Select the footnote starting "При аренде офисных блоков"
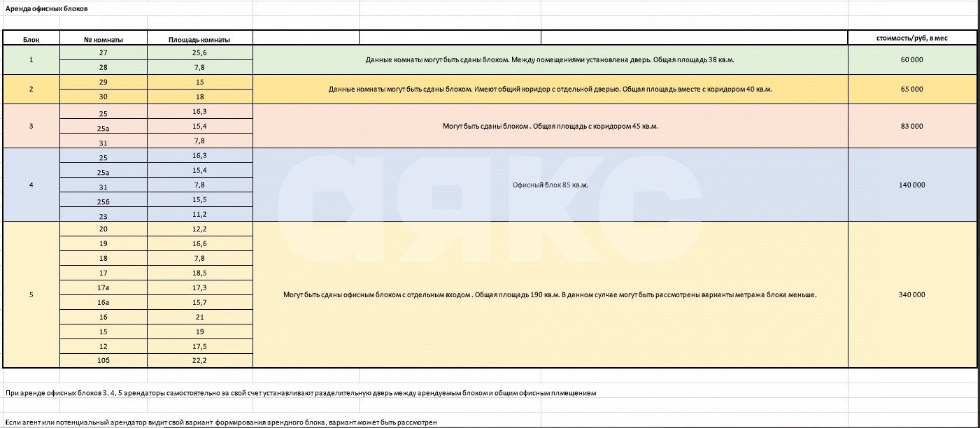 [301, 393]
